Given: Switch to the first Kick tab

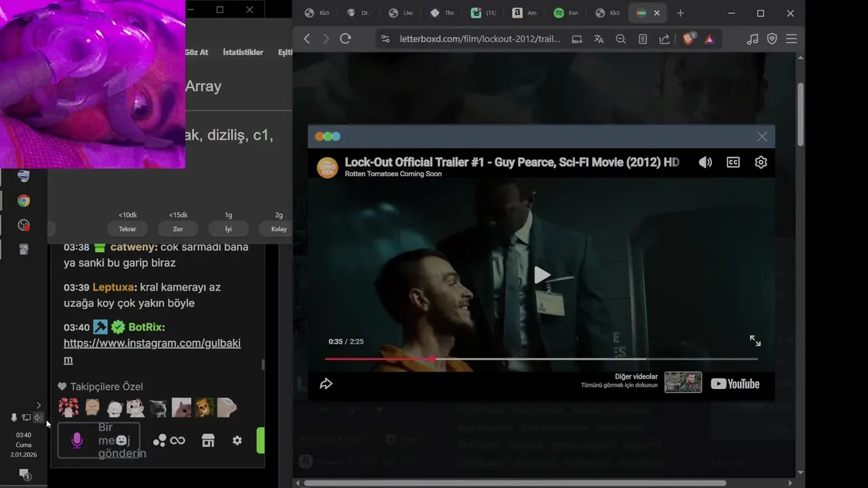Looking at the screenshot, I should click(x=317, y=13).
